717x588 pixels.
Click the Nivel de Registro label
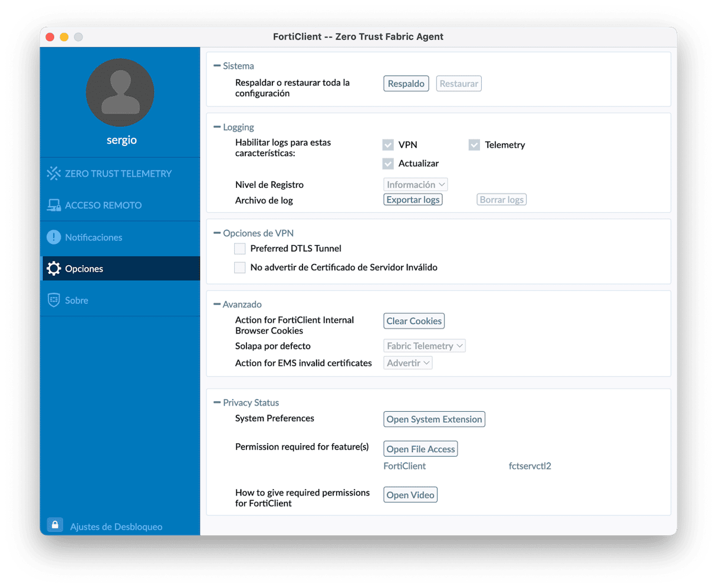pos(269,185)
